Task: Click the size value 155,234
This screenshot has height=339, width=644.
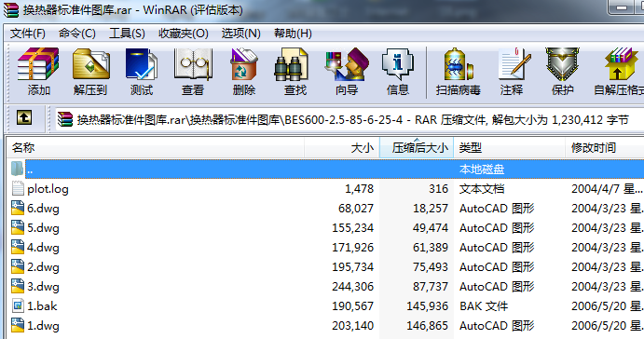Action: tap(353, 228)
